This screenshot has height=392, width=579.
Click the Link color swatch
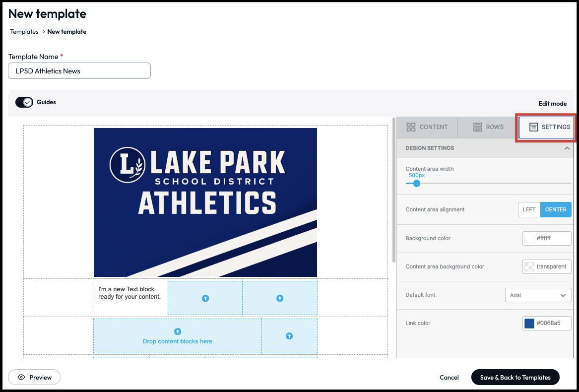click(x=529, y=324)
